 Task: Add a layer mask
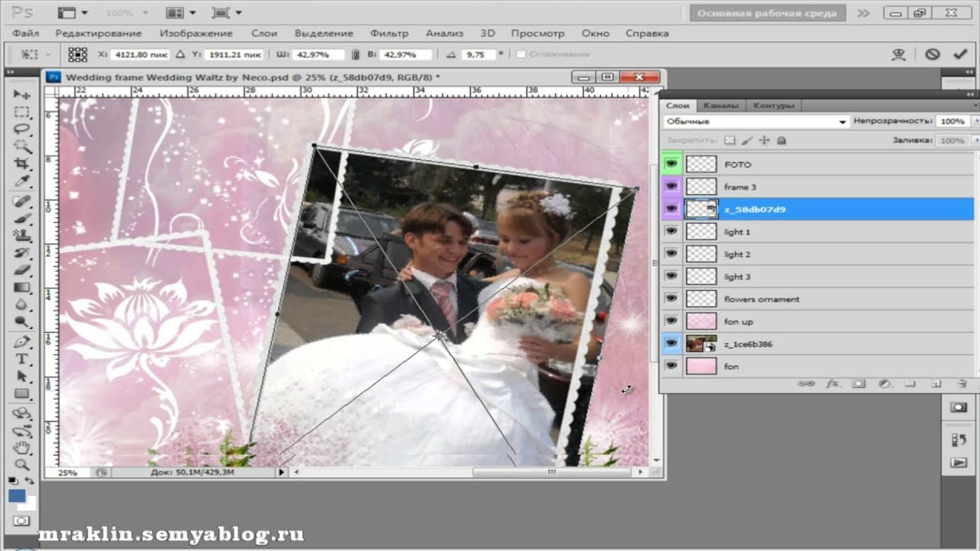click(x=858, y=383)
